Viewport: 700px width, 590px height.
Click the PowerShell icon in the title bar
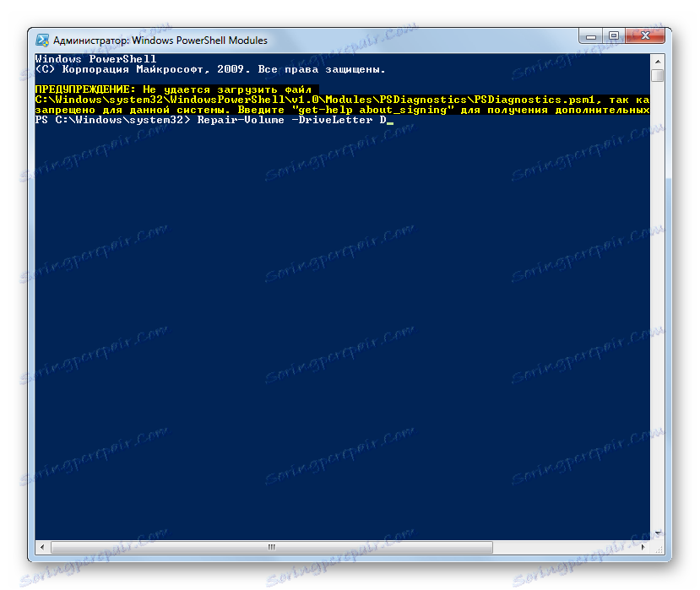tap(42, 41)
